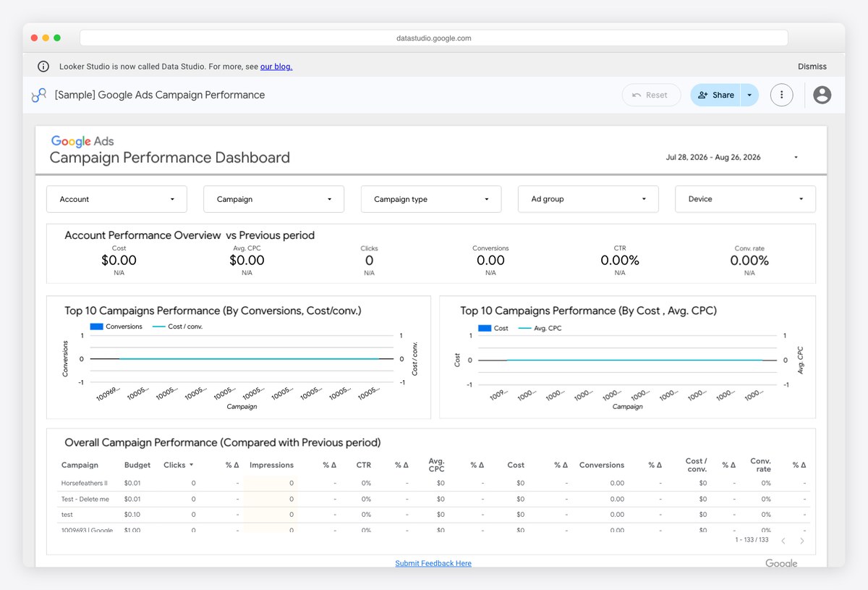This screenshot has width=868, height=590.
Task: Dismiss the Looker Studio notification
Action: coord(812,67)
